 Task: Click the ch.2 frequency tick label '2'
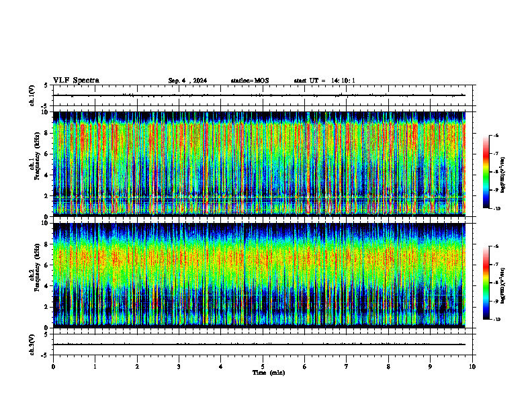[x=47, y=307]
